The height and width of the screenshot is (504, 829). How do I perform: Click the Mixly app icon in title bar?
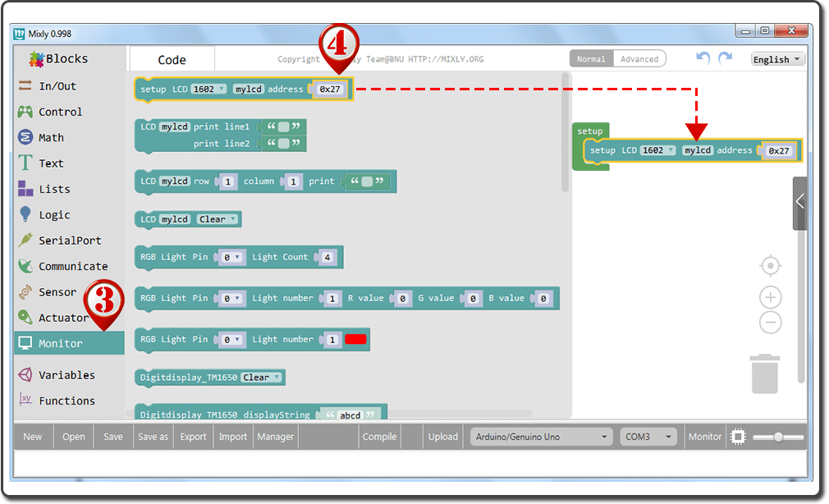pyautogui.click(x=20, y=34)
